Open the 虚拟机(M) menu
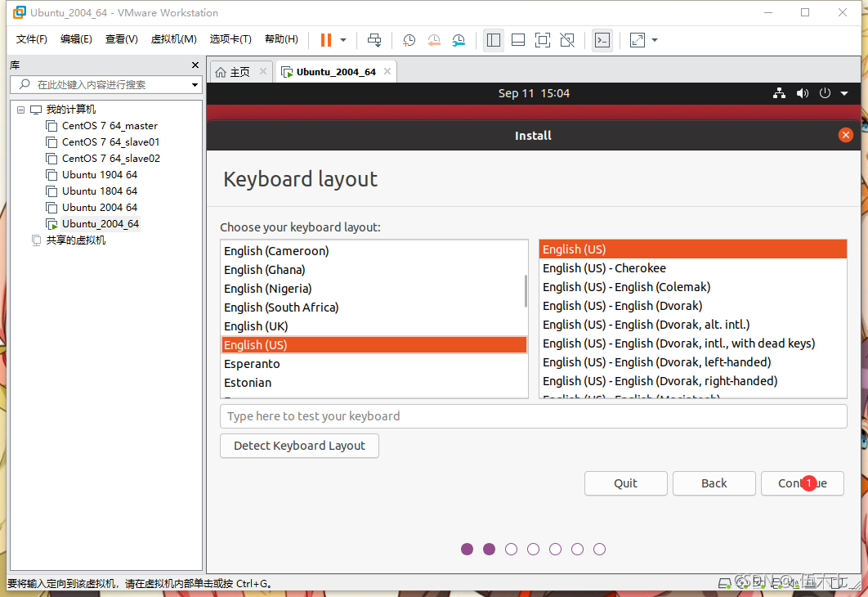This screenshot has height=597, width=868. coord(174,38)
